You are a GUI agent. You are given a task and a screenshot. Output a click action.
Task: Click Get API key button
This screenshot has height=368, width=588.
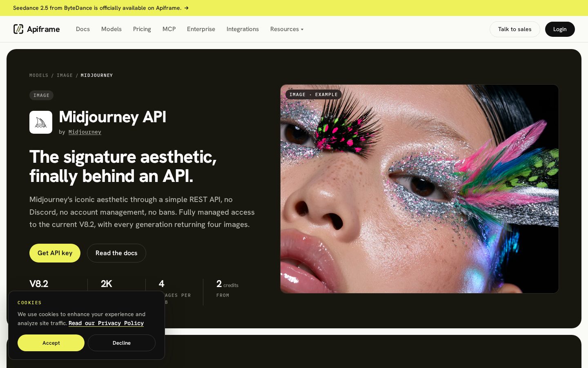click(x=55, y=253)
